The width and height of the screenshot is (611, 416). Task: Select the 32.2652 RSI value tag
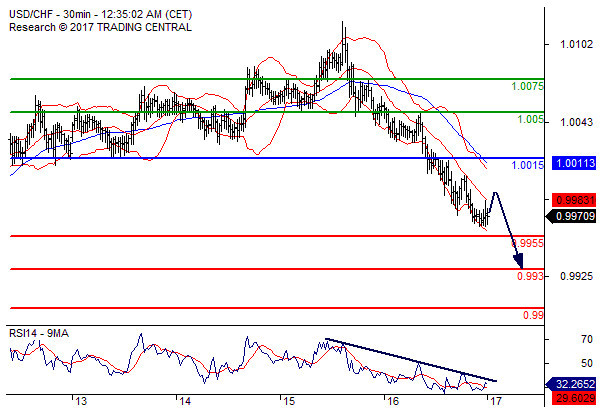571,384
